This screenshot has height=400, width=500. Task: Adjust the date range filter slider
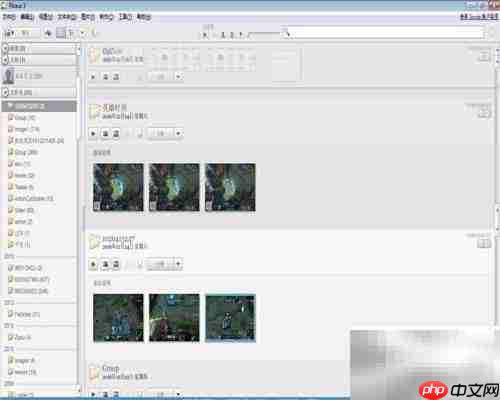point(269,33)
